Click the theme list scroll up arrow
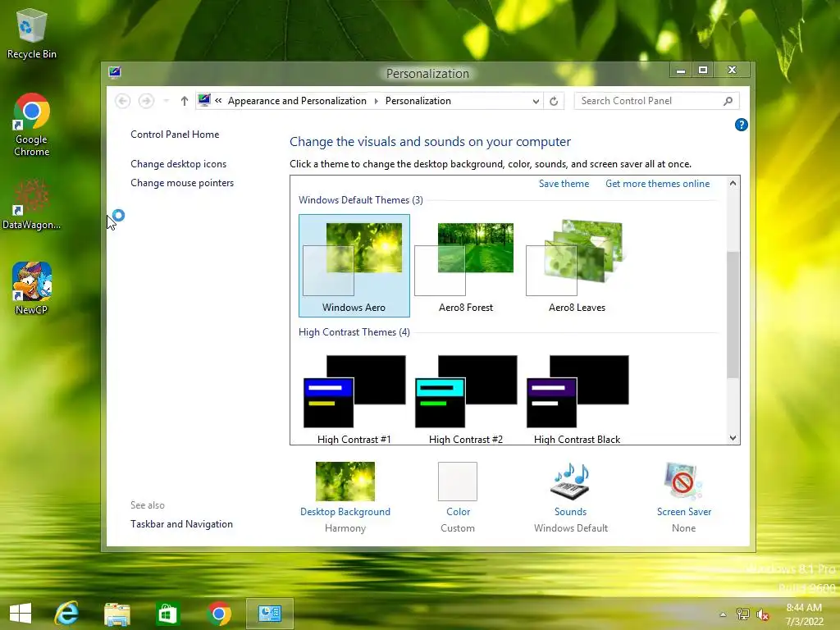Screen dimensions: 840x630 click(x=733, y=183)
